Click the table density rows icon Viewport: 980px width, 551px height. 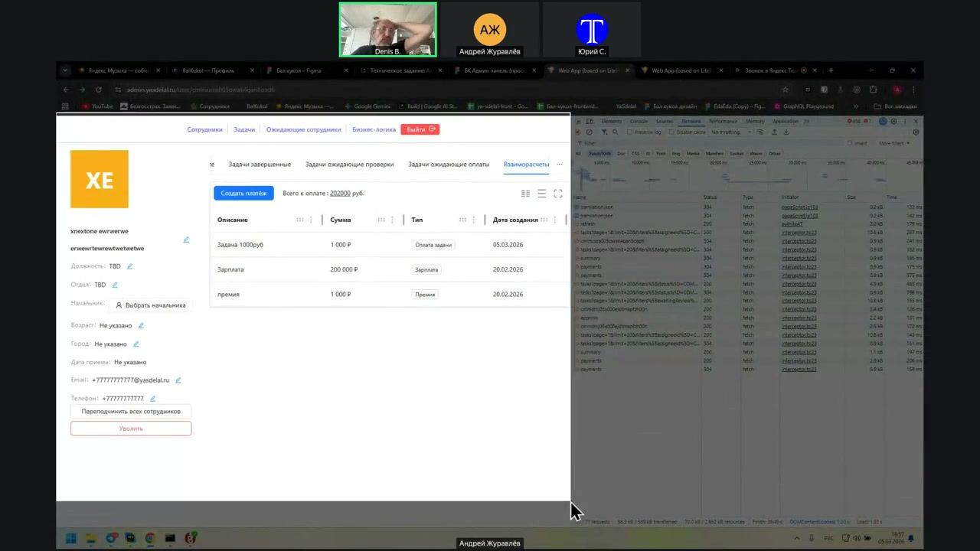[541, 194]
